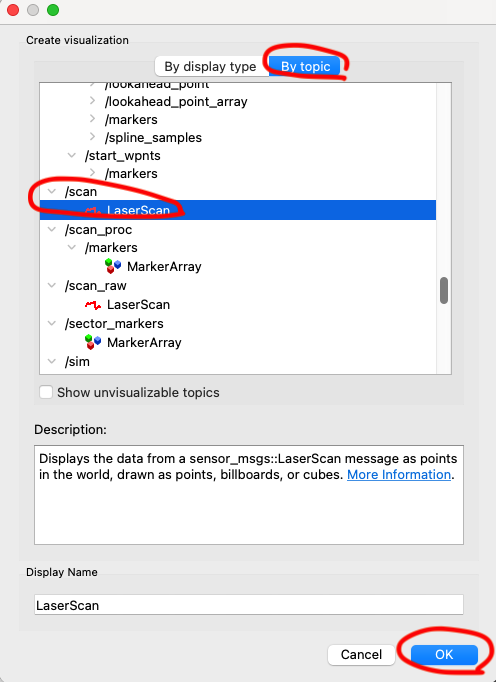Select the /spline_samples row text
The height and width of the screenshot is (682, 496).
(x=153, y=137)
